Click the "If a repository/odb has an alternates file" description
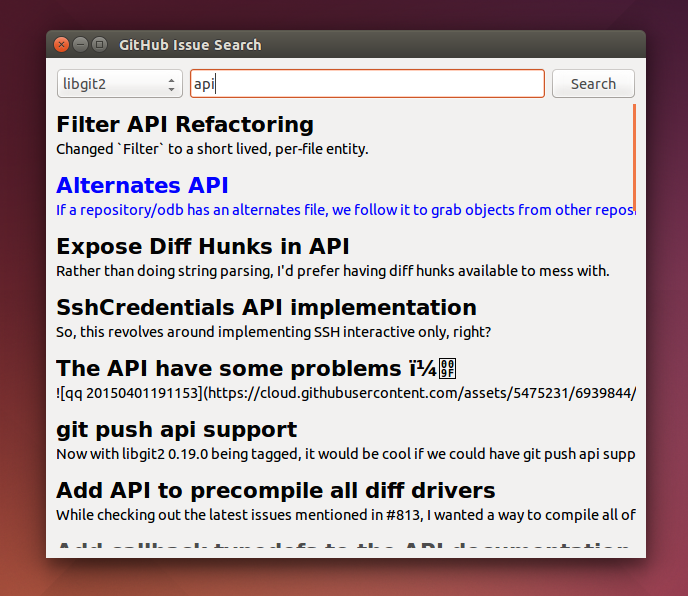Screen dimensions: 688x596 346,210
